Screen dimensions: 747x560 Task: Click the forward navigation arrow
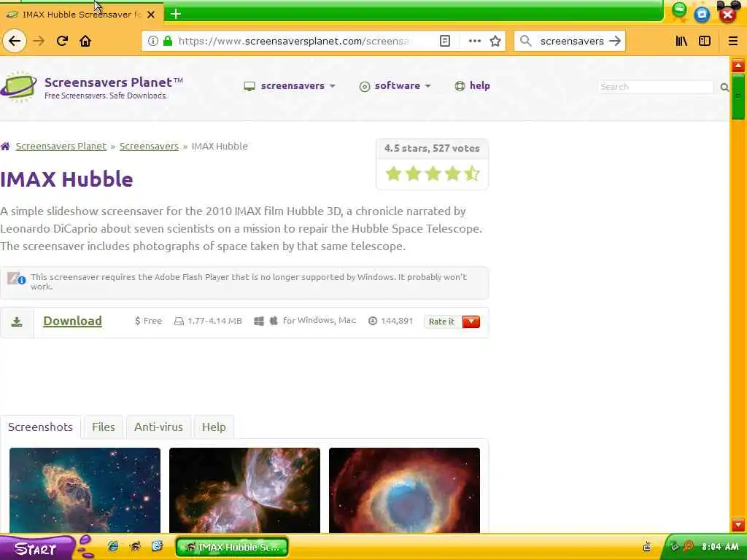click(x=39, y=41)
